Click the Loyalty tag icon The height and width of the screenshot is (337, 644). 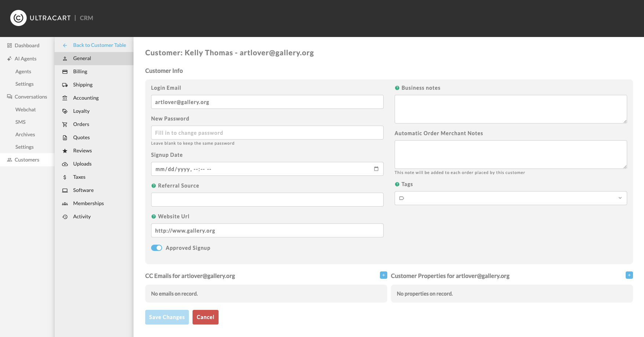click(65, 111)
